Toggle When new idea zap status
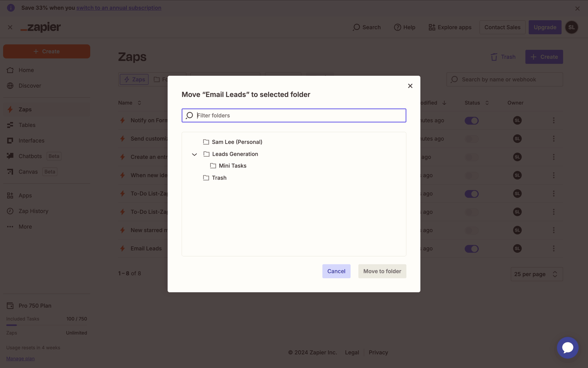Screen dimensions: 588x368 click(472, 175)
